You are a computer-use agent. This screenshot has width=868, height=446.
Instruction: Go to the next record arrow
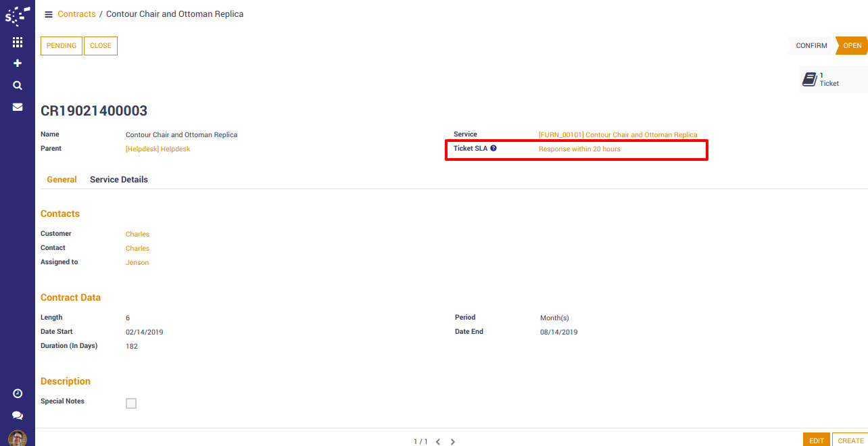[x=453, y=441]
